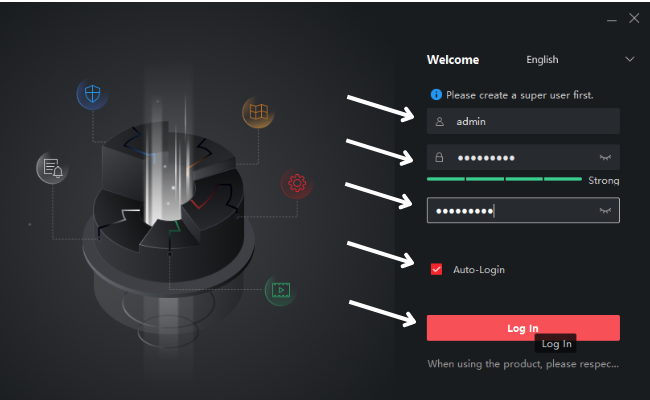Click the red settings gear icon

[297, 183]
